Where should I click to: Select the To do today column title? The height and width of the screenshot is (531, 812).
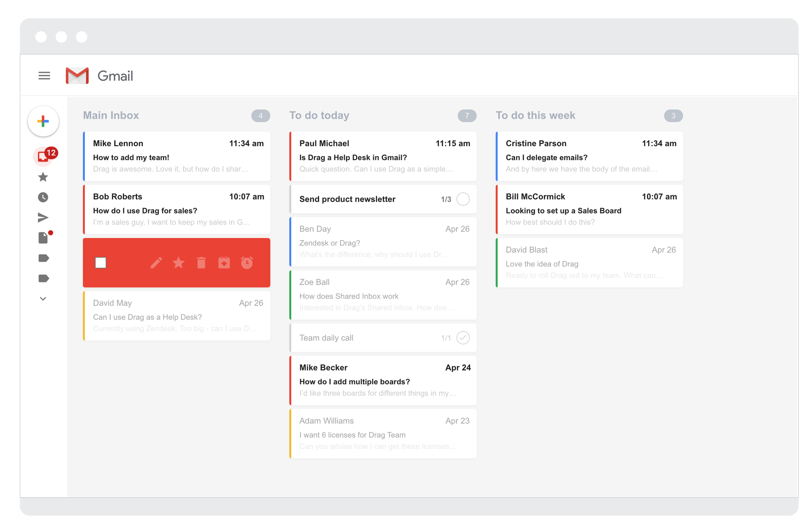tap(319, 115)
